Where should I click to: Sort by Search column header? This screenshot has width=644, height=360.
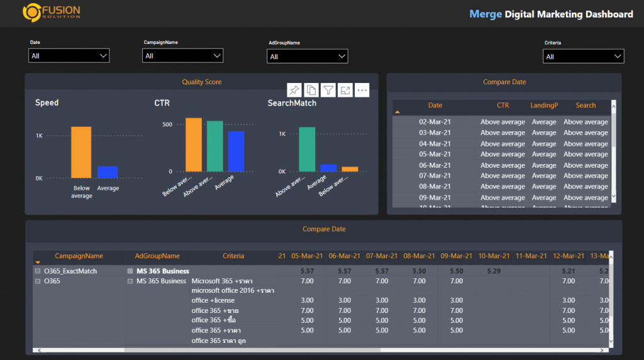(x=586, y=106)
